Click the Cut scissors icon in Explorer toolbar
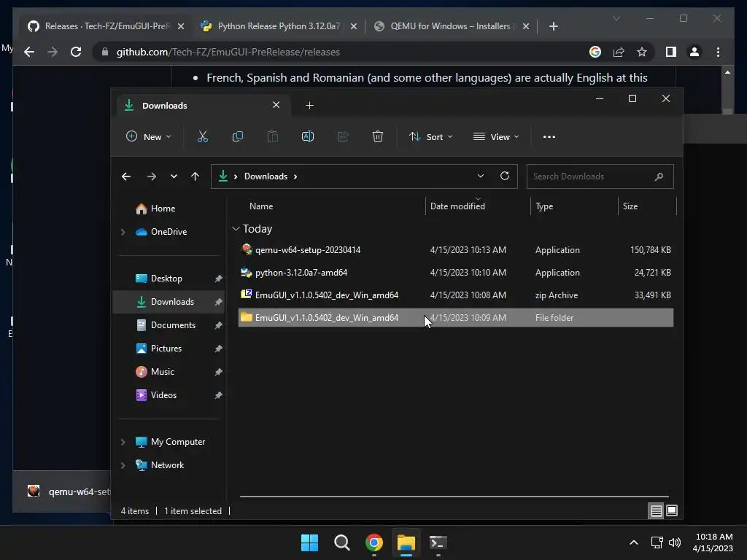 pos(203,136)
